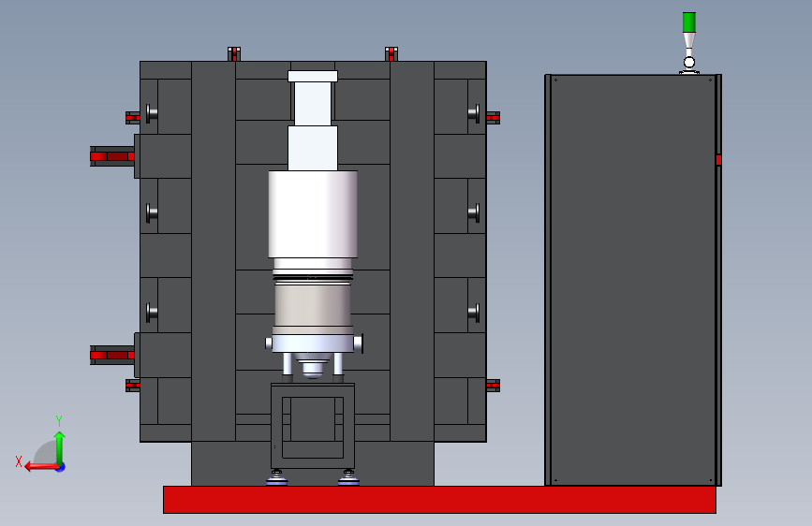812x526 pixels.
Task: Select the red base plate under the machine
Action: [439, 500]
